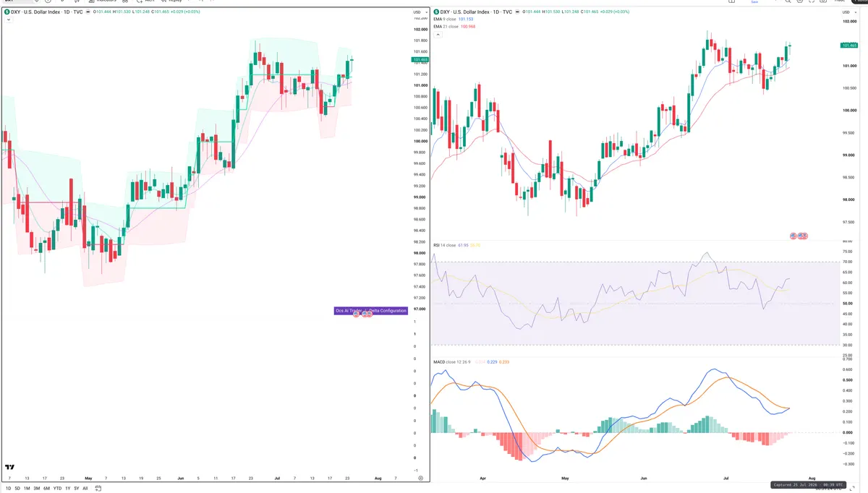Select the 1D time range
Image resolution: width=868 pixels, height=493 pixels.
coord(8,489)
